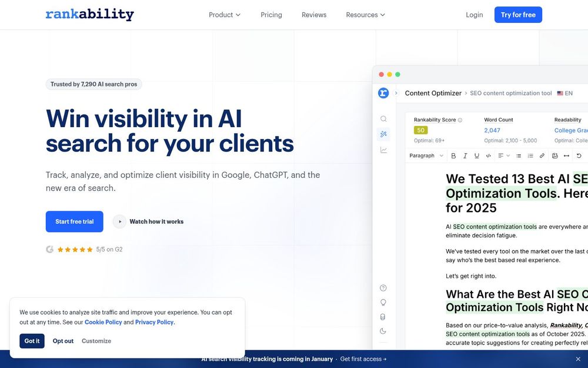588x368 pixels.
Task: Click the Let's get right into paragraph
Action: (x=471, y=276)
